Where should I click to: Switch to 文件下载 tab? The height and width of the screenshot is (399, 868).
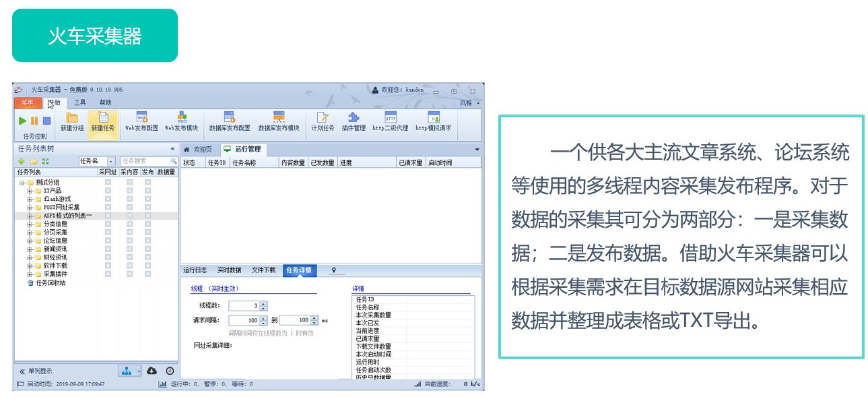(x=263, y=270)
